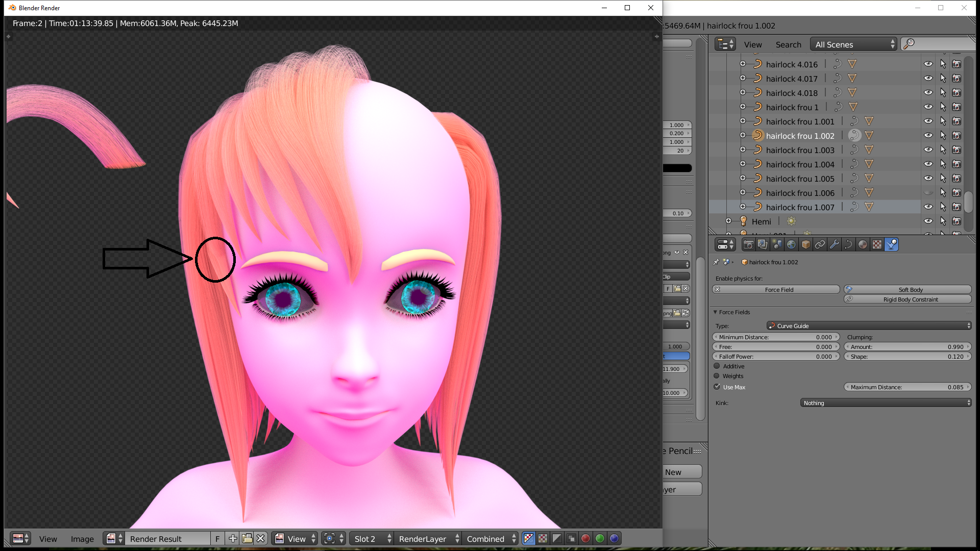Expand the hairlock frou 1.002 tree item
Image resolution: width=980 pixels, height=551 pixels.
pyautogui.click(x=743, y=135)
